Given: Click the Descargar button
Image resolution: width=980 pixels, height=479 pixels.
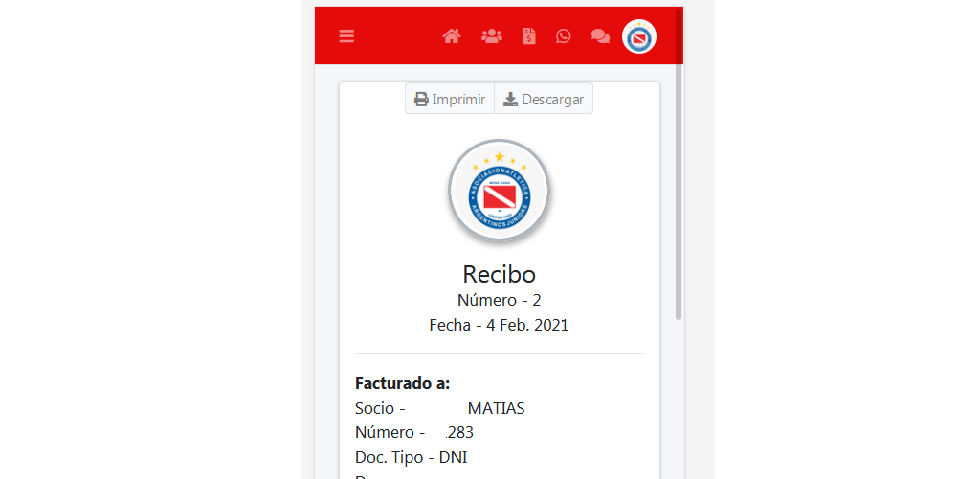Looking at the screenshot, I should click(x=544, y=99).
